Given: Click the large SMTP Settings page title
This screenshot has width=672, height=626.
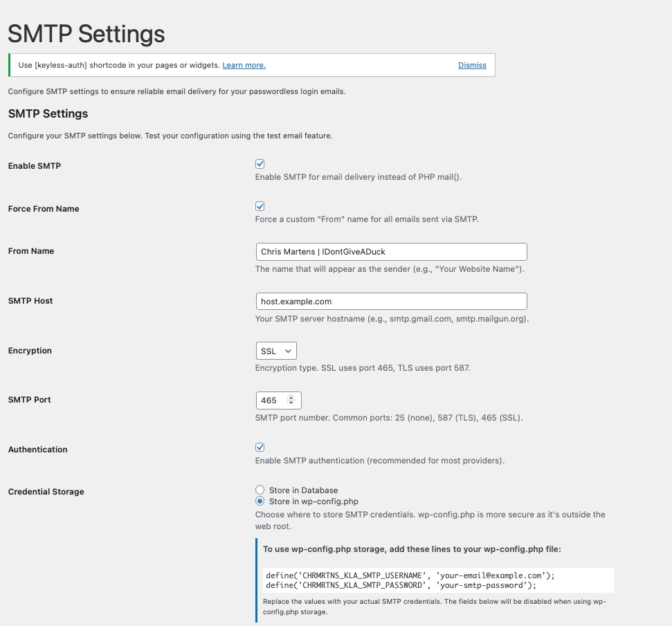Looking at the screenshot, I should pyautogui.click(x=87, y=33).
